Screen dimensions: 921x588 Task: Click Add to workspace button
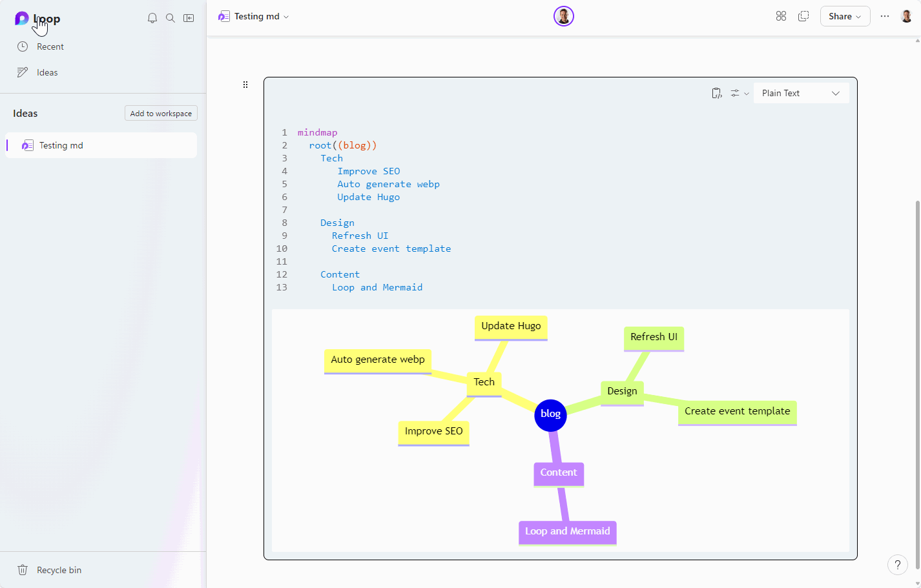pos(161,113)
